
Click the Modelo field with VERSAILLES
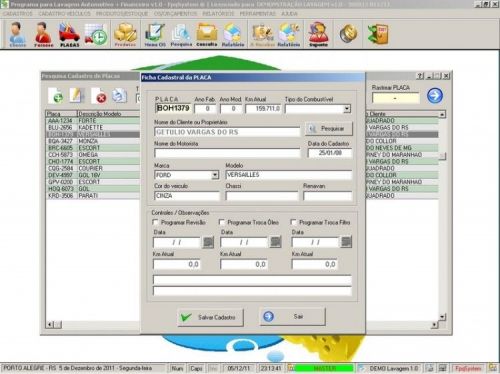click(x=289, y=175)
